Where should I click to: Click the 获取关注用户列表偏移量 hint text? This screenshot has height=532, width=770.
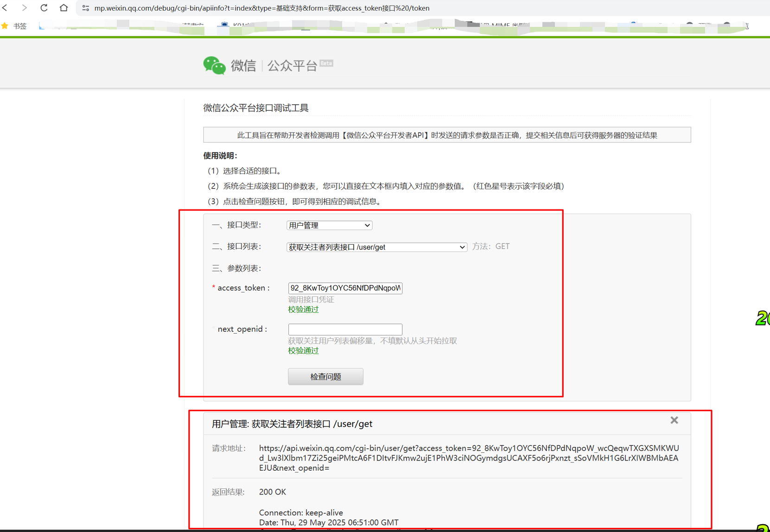(373, 341)
